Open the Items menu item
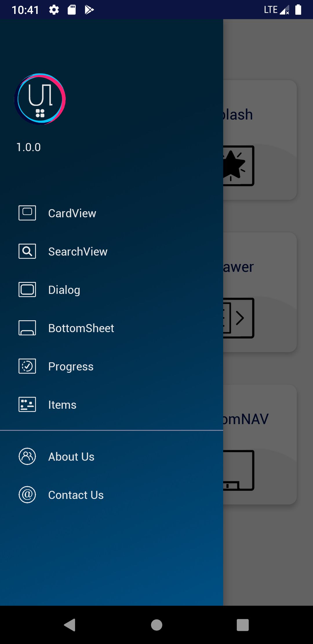The image size is (313, 644). (112, 405)
